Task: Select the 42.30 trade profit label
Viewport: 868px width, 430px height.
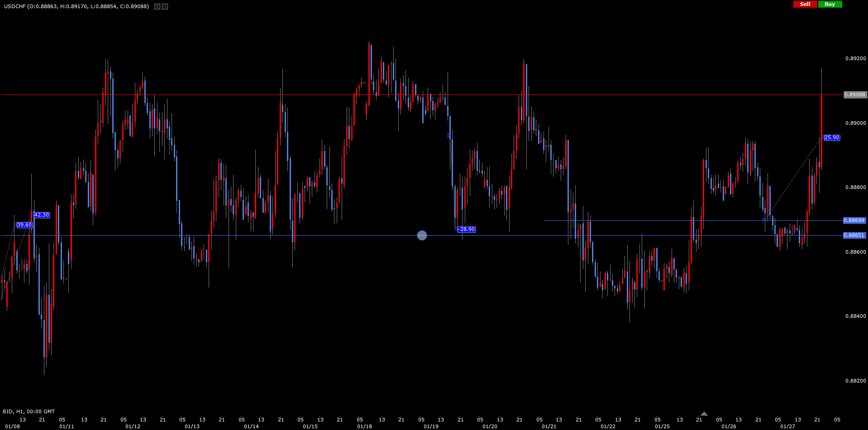Action: [42, 215]
